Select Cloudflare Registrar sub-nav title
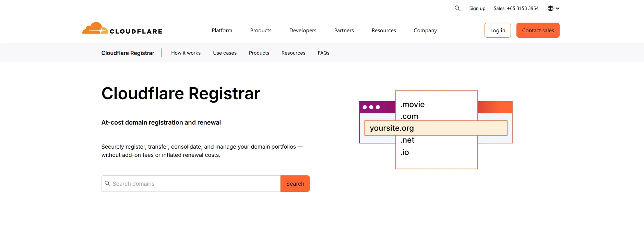 click(x=128, y=53)
